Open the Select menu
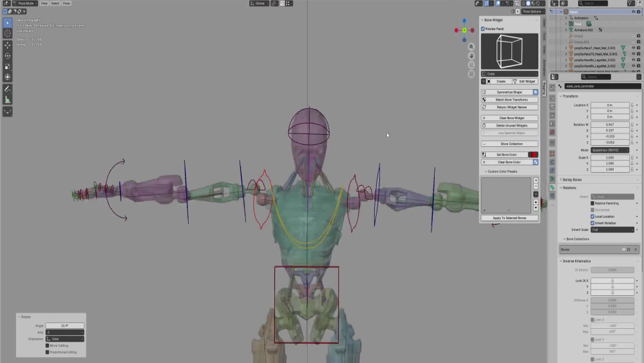The height and width of the screenshot is (363, 644). click(55, 3)
